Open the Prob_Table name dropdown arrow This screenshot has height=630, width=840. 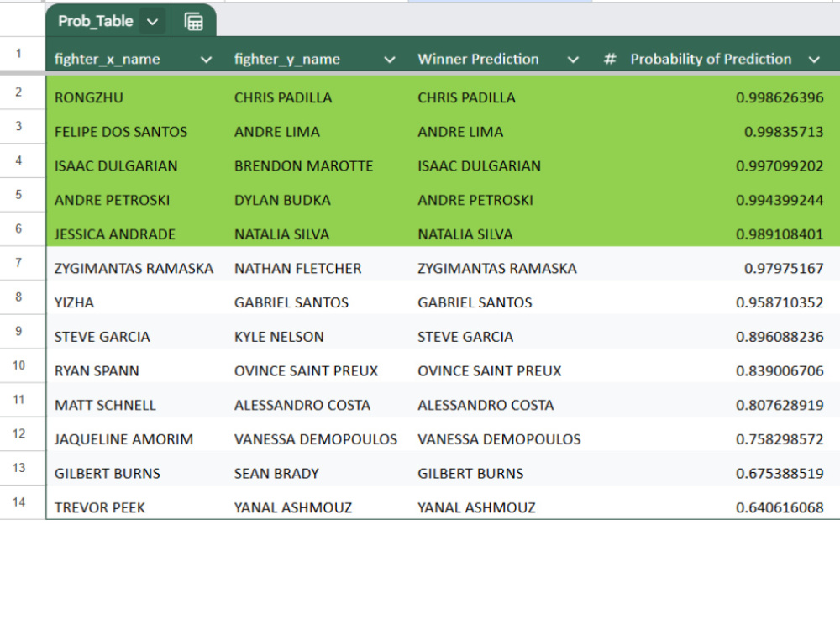tap(152, 22)
